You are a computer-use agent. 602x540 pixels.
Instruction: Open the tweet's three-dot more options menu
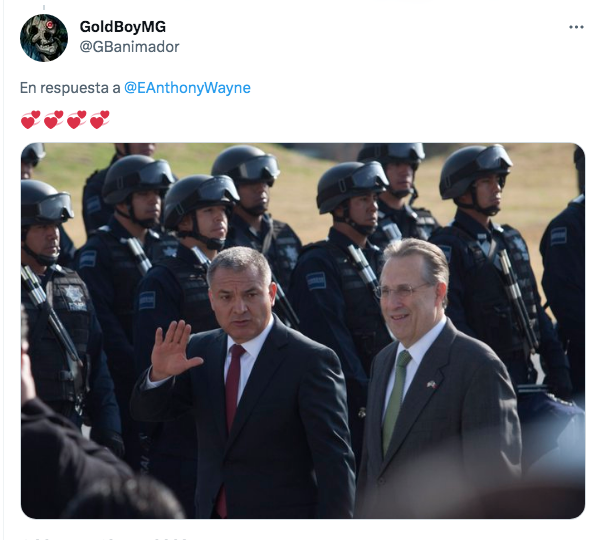pos(576,27)
